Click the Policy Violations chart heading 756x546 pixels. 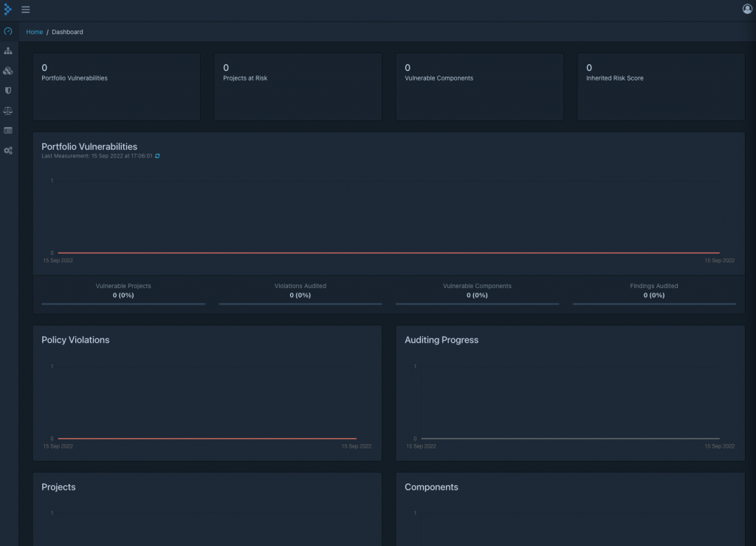coord(75,340)
